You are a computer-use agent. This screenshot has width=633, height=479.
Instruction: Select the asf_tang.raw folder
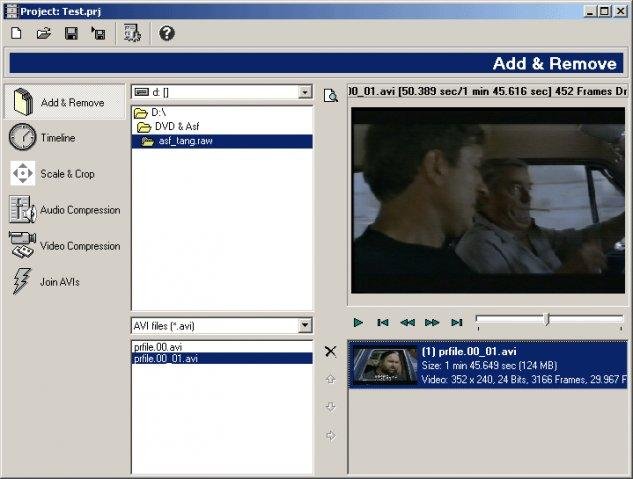[222, 141]
